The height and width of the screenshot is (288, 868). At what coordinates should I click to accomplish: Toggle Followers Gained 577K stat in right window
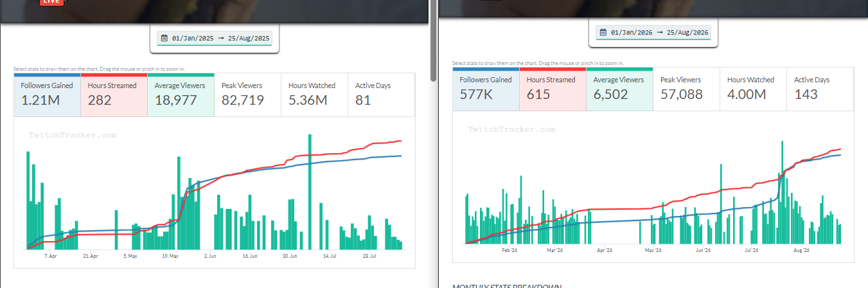pyautogui.click(x=486, y=89)
